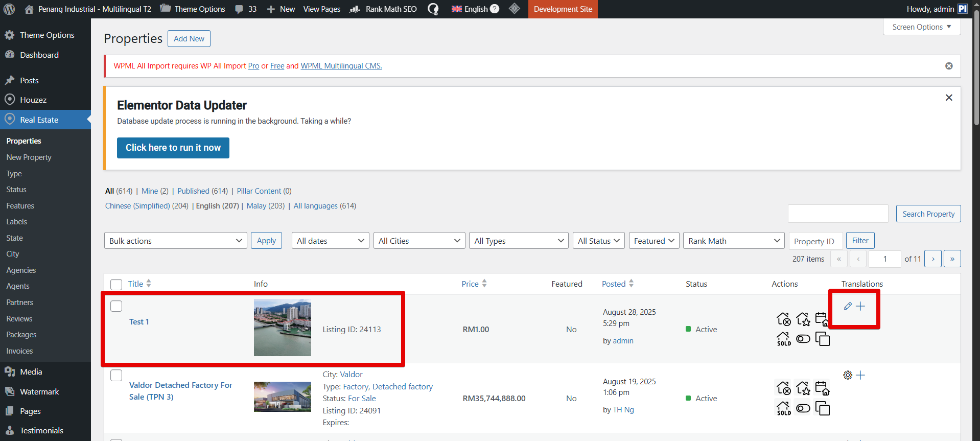Open the WordPress logo menu
The image size is (980, 441).
pyautogui.click(x=9, y=9)
